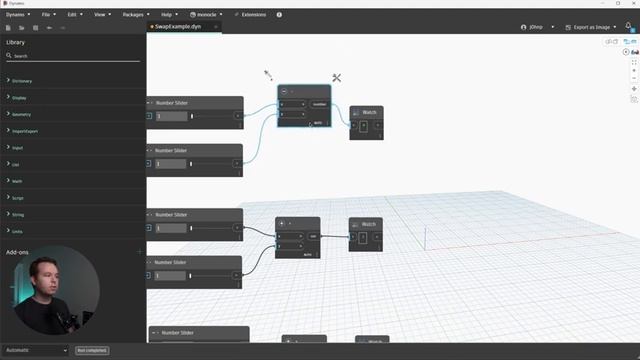Click the var output port on addition node
This screenshot has height=360, width=640.
point(313,236)
